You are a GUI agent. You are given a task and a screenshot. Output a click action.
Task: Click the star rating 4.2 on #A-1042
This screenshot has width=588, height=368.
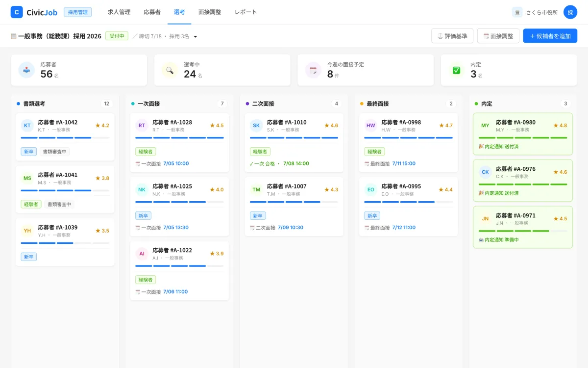102,126
